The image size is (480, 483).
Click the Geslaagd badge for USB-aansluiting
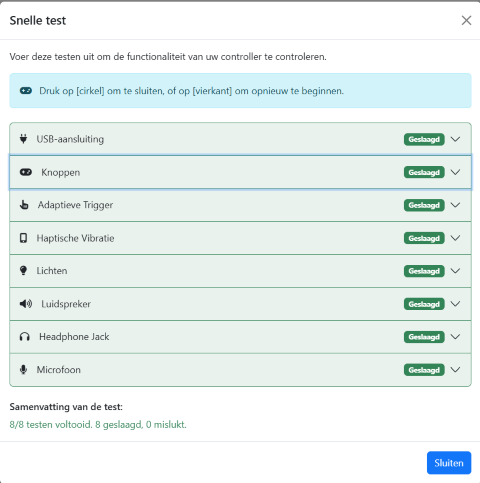pos(424,139)
